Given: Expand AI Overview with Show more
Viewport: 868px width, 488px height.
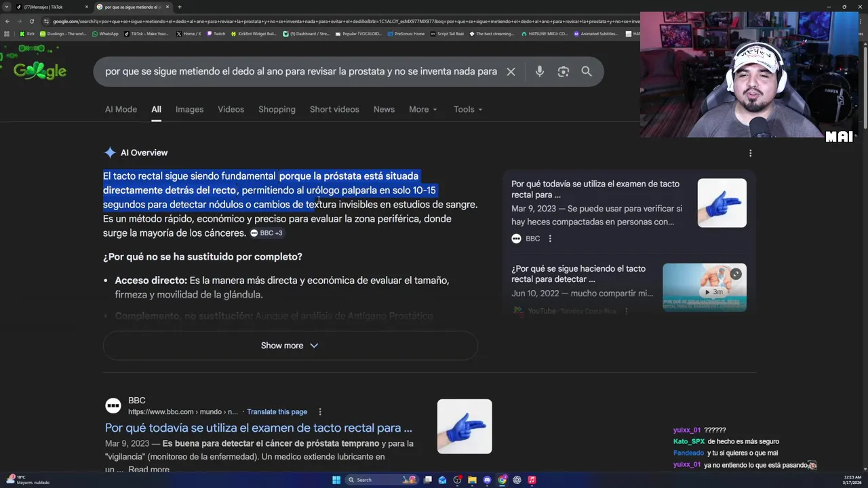Looking at the screenshot, I should coord(290,346).
